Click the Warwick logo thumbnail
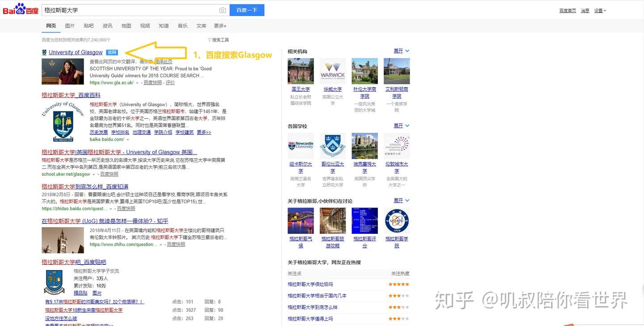644x326 pixels. [x=333, y=71]
